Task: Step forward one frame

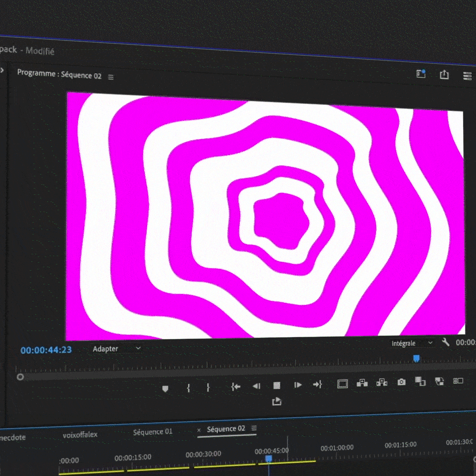Action: point(298,385)
